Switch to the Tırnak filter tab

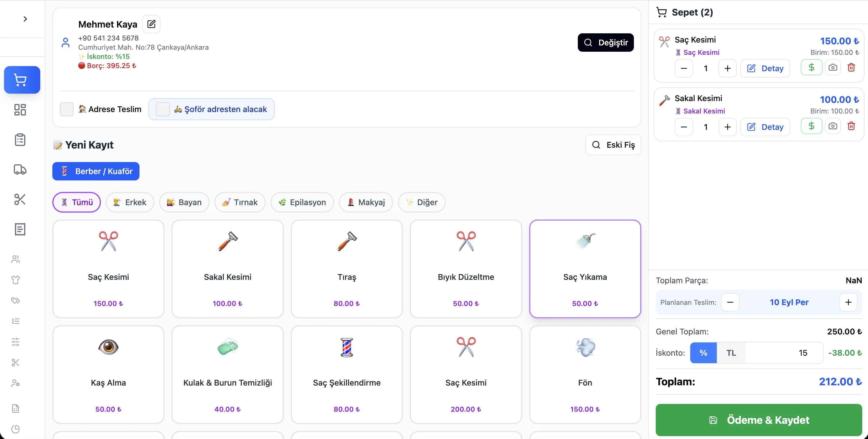[240, 202]
